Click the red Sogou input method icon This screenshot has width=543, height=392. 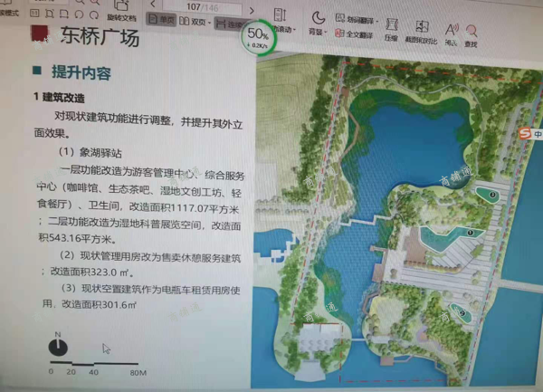coord(521,134)
